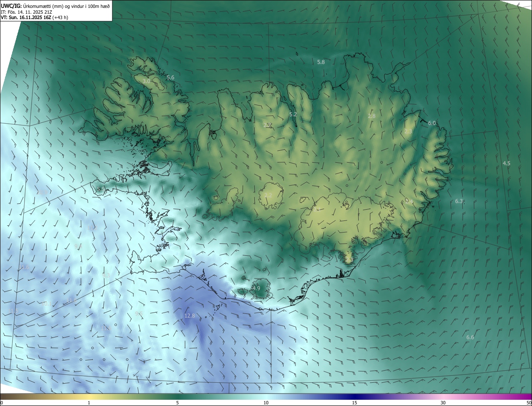Click the 10.1 value on the map
This screenshot has width=532, height=406.
point(47,303)
